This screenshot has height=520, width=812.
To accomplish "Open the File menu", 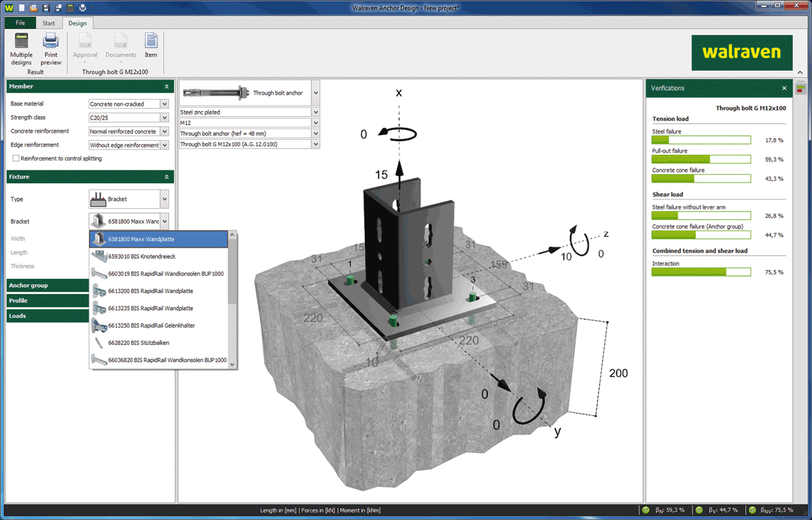I will pyautogui.click(x=21, y=23).
